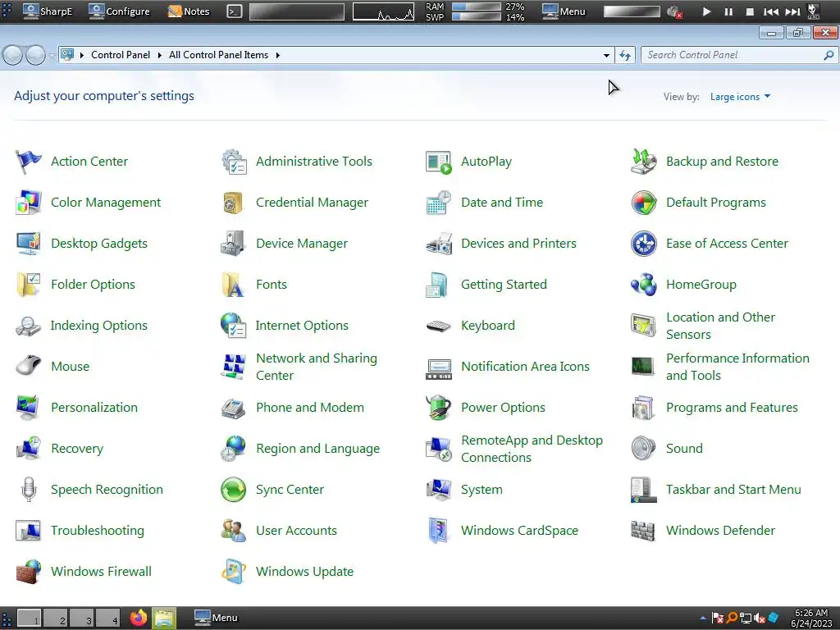Screen dimensions: 840x630
Task: Open the Mouse icon
Action: 29,367
